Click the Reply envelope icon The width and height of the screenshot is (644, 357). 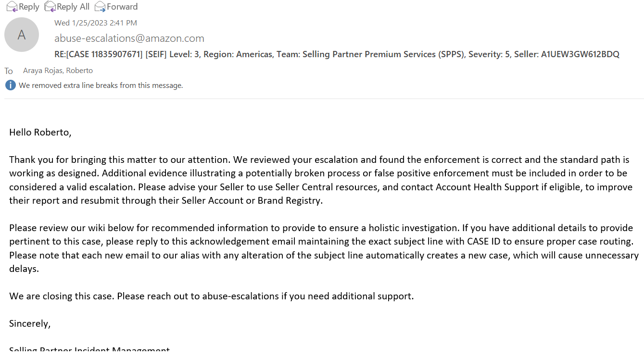pyautogui.click(x=12, y=6)
